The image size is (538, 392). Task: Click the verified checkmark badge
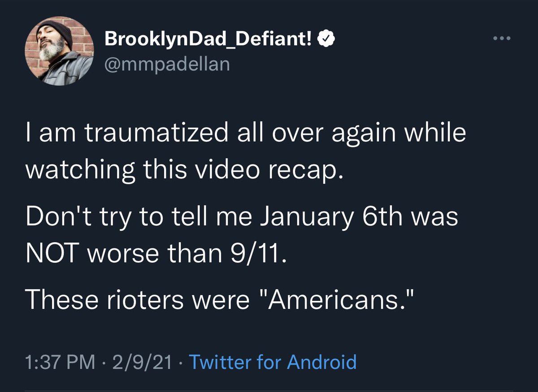click(x=325, y=40)
